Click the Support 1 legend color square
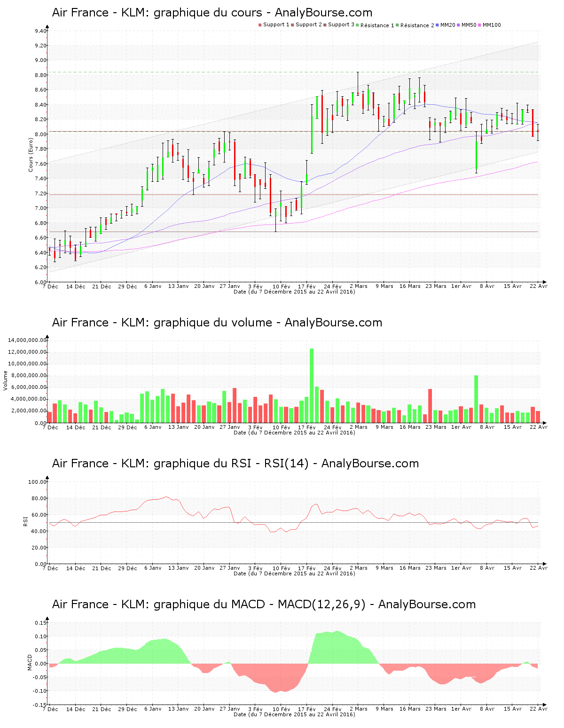The width and height of the screenshot is (564, 728). (x=260, y=25)
